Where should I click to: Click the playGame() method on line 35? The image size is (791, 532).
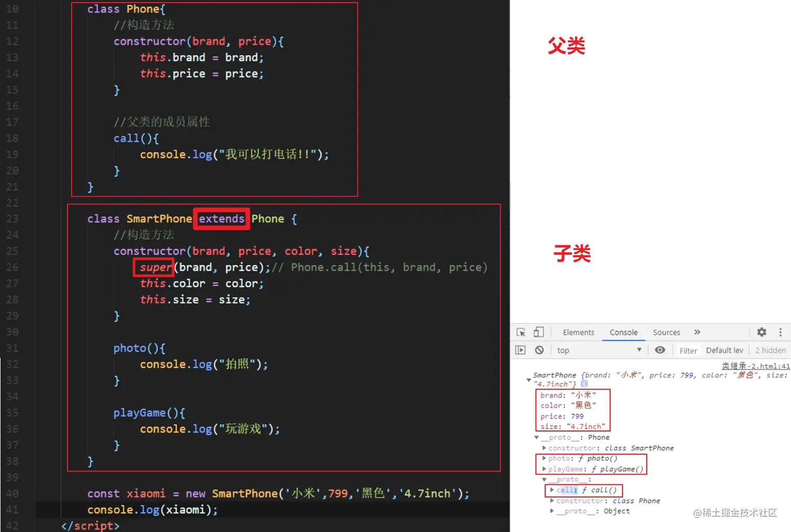[x=149, y=413]
